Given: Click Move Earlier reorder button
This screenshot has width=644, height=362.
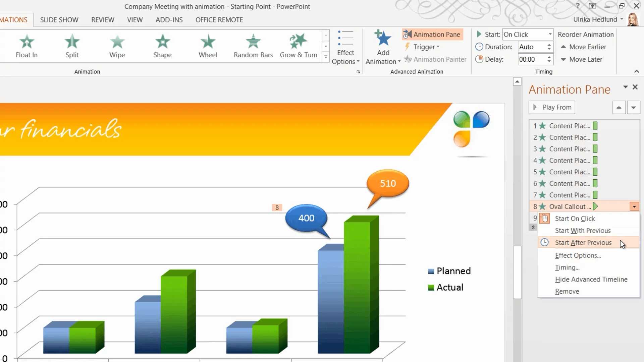Looking at the screenshot, I should click(583, 47).
